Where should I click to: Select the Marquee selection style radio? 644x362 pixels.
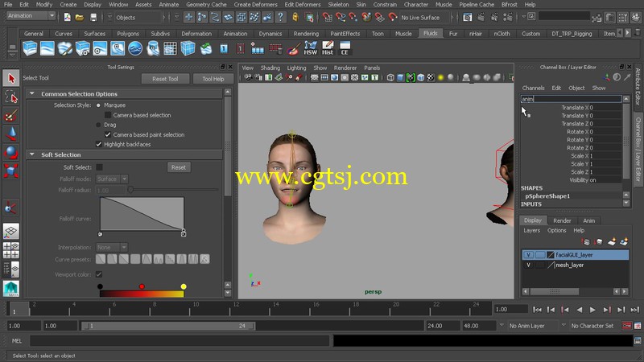point(98,105)
